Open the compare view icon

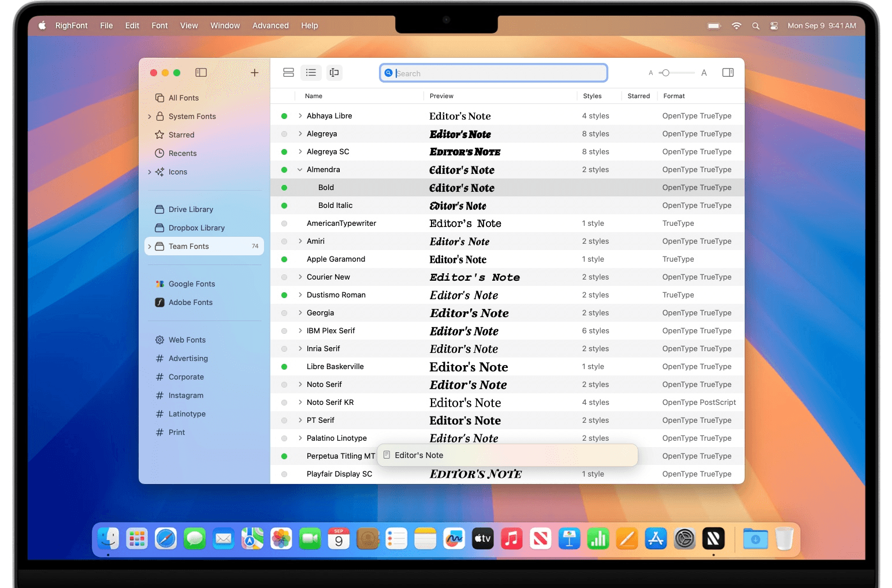coord(334,73)
